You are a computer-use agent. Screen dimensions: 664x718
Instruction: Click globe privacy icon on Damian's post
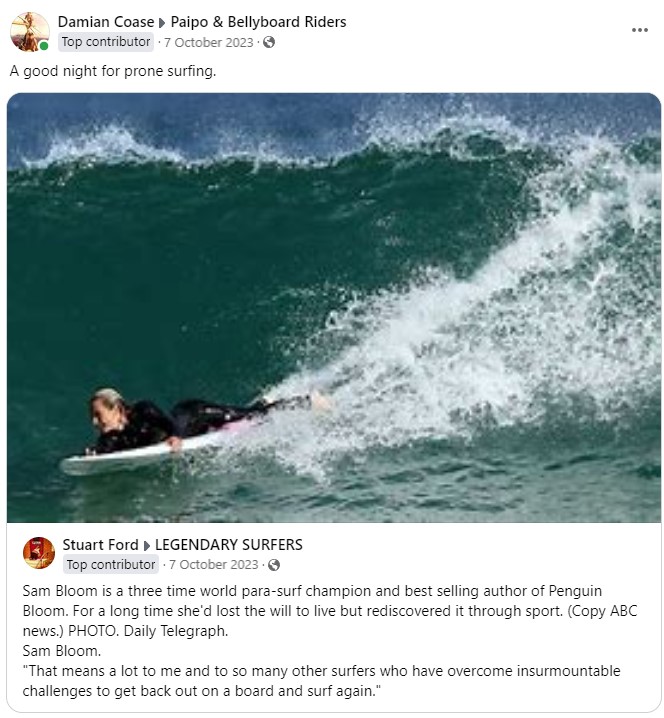[269, 42]
